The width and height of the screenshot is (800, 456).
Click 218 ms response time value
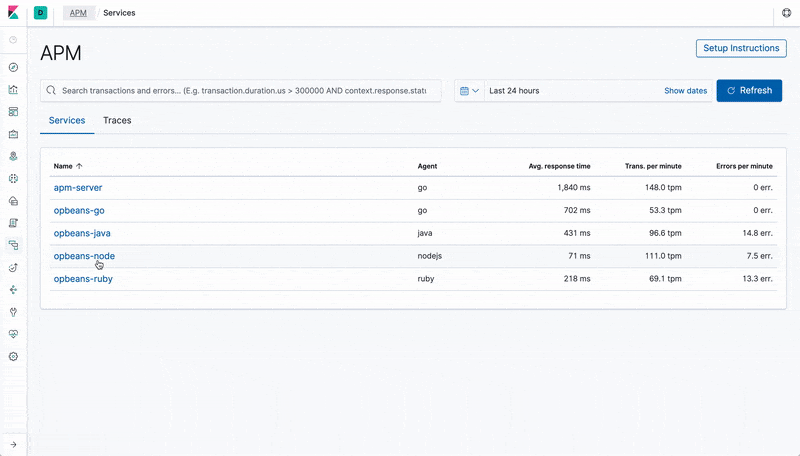tap(577, 279)
